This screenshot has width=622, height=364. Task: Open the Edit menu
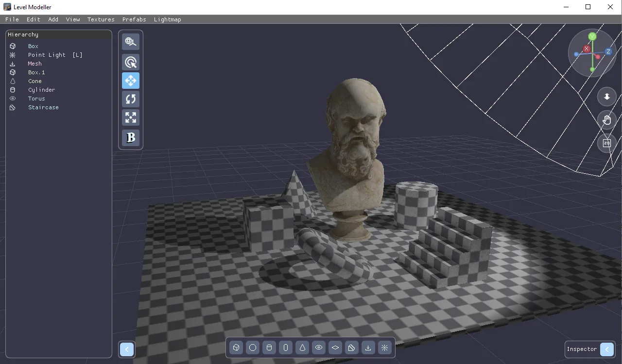click(x=34, y=19)
